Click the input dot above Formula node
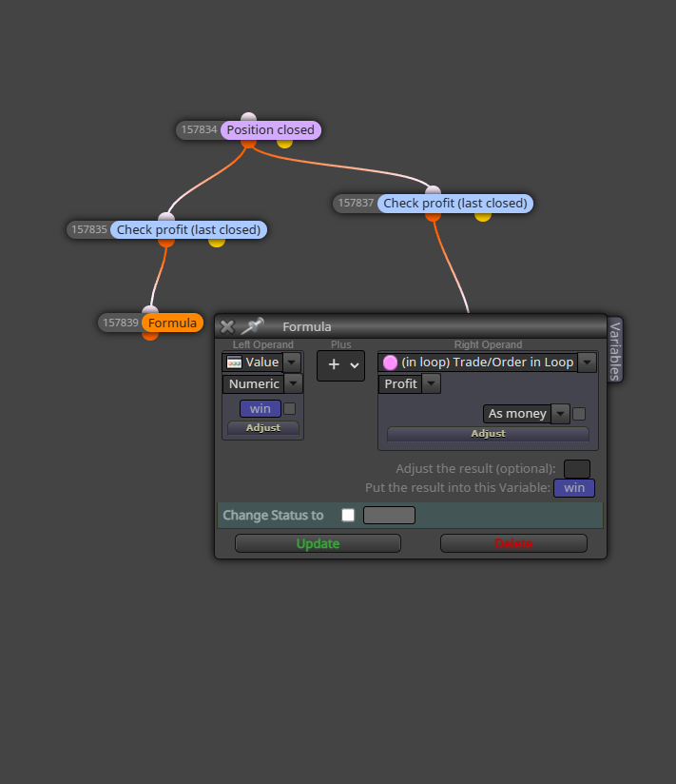 [x=150, y=310]
